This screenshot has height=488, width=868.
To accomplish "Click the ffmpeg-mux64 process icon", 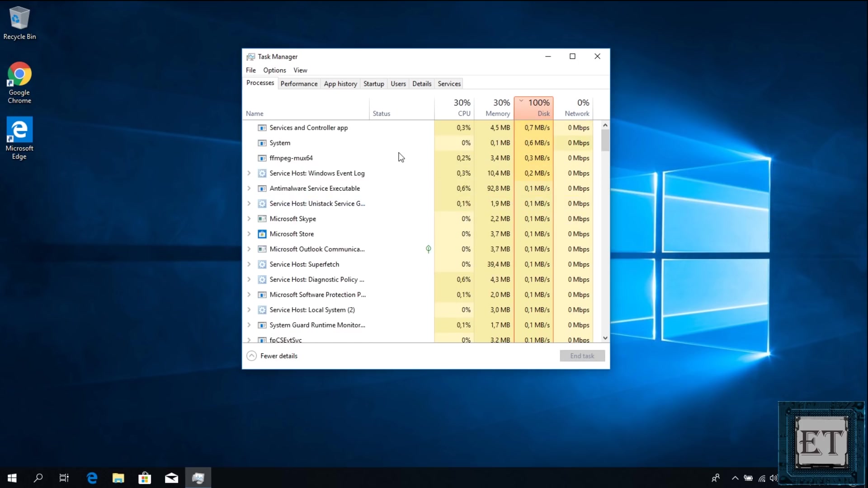I will coord(262,158).
